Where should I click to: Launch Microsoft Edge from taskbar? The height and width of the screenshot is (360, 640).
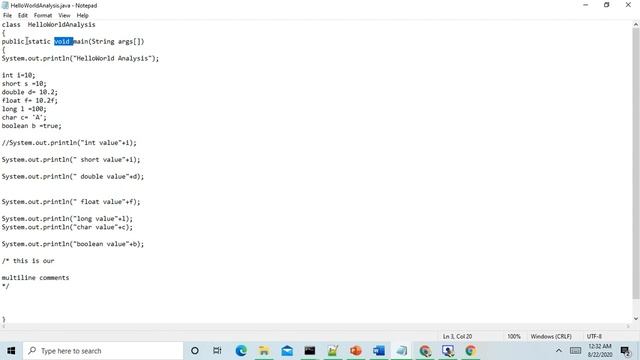241,351
